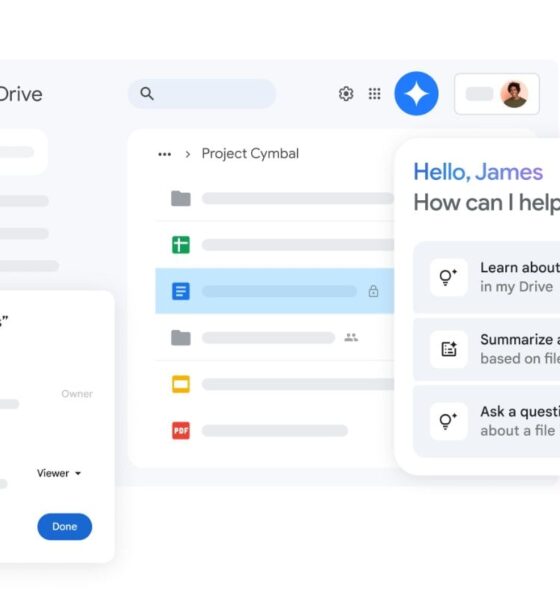This screenshot has height=600, width=560.
Task: Click the shared people icon beside folder
Action: [351, 338]
